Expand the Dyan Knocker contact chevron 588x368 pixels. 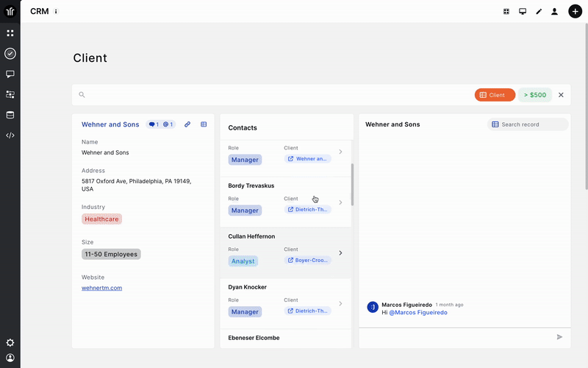pyautogui.click(x=340, y=304)
